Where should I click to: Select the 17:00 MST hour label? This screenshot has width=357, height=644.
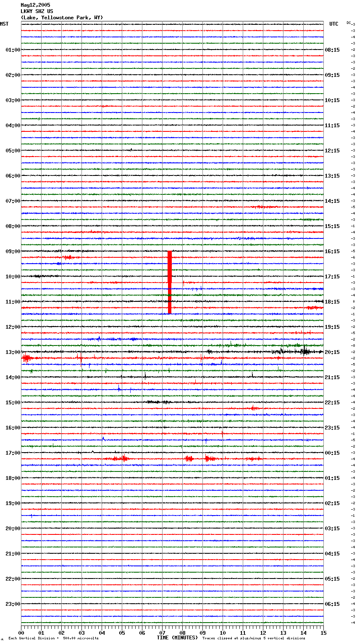coord(13,453)
